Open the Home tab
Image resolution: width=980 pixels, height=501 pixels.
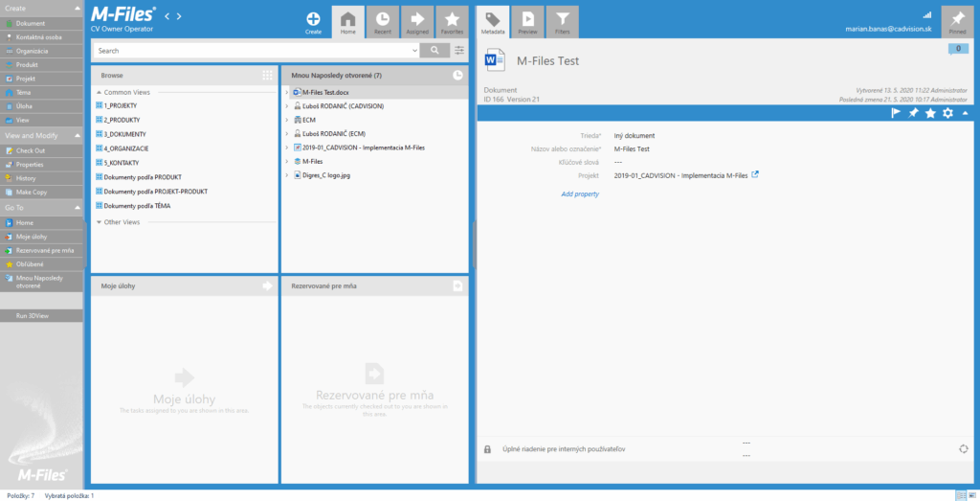347,23
